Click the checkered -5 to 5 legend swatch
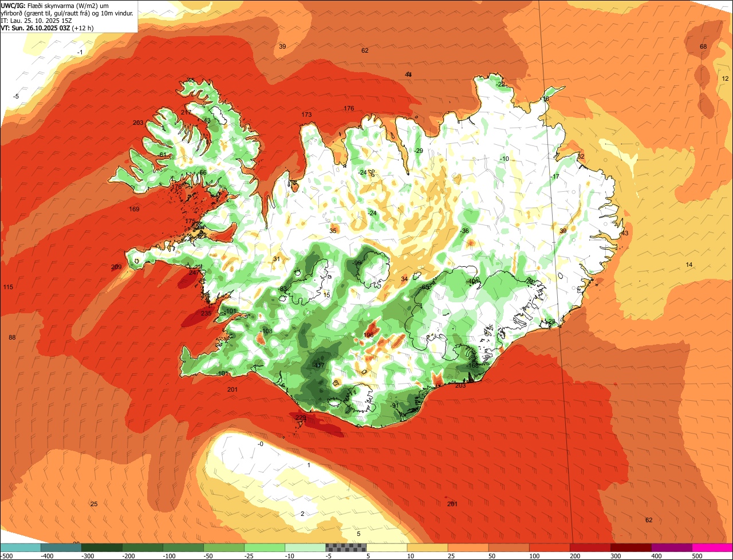This screenshot has width=733, height=560. (x=346, y=548)
